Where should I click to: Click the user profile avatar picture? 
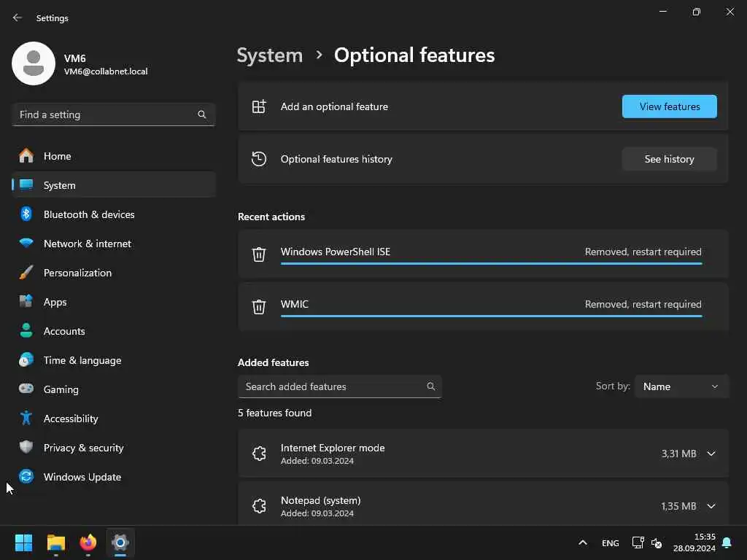coord(34,63)
